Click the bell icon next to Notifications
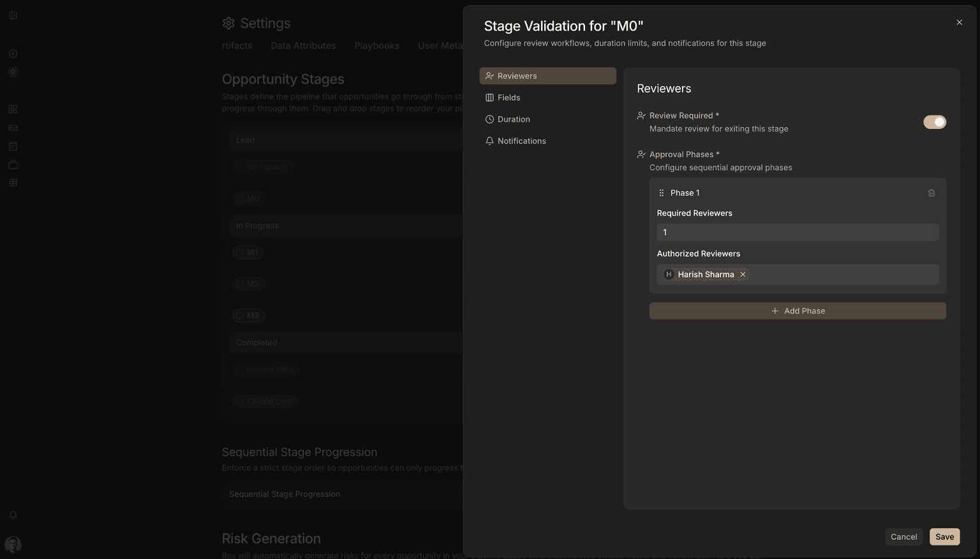980x559 pixels. 489,141
